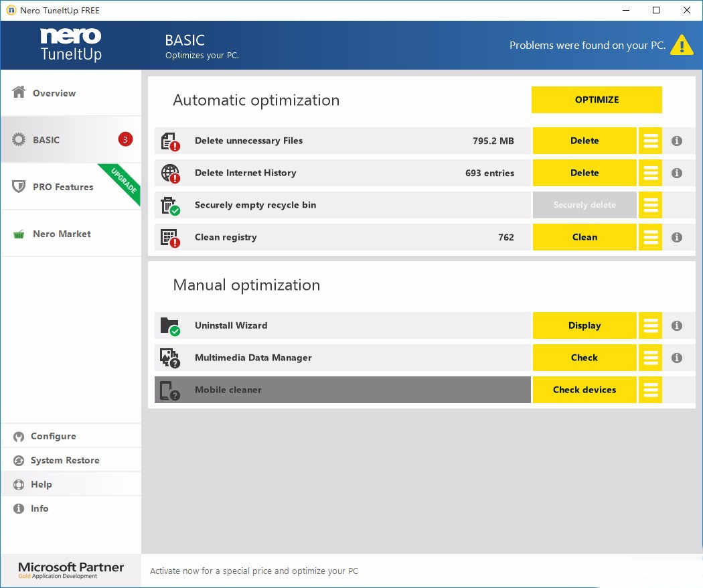This screenshot has width=703, height=588.
Task: Go to the Overview section
Action: pyautogui.click(x=71, y=92)
